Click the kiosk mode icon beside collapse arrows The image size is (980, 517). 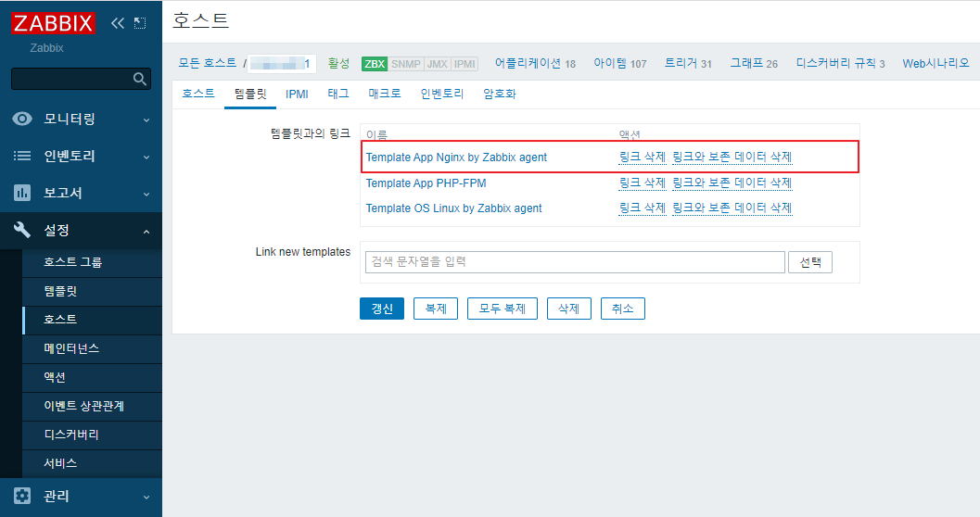pyautogui.click(x=140, y=23)
